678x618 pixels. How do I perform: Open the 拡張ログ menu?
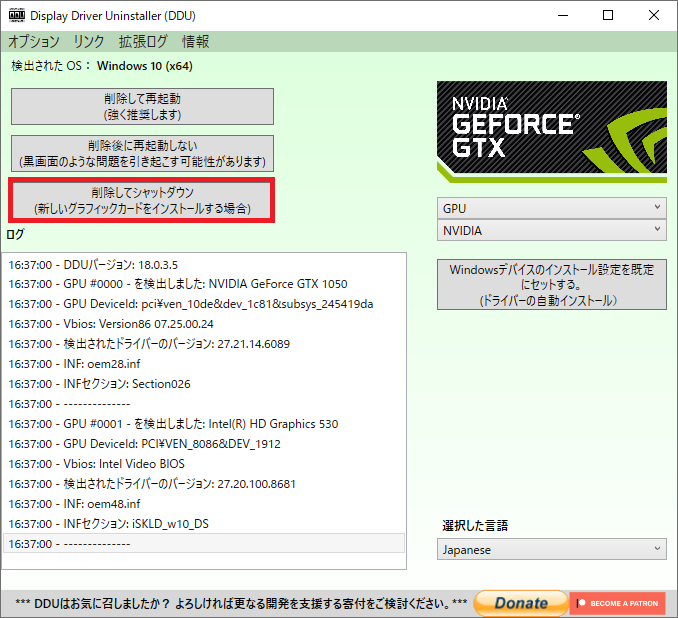tap(143, 42)
